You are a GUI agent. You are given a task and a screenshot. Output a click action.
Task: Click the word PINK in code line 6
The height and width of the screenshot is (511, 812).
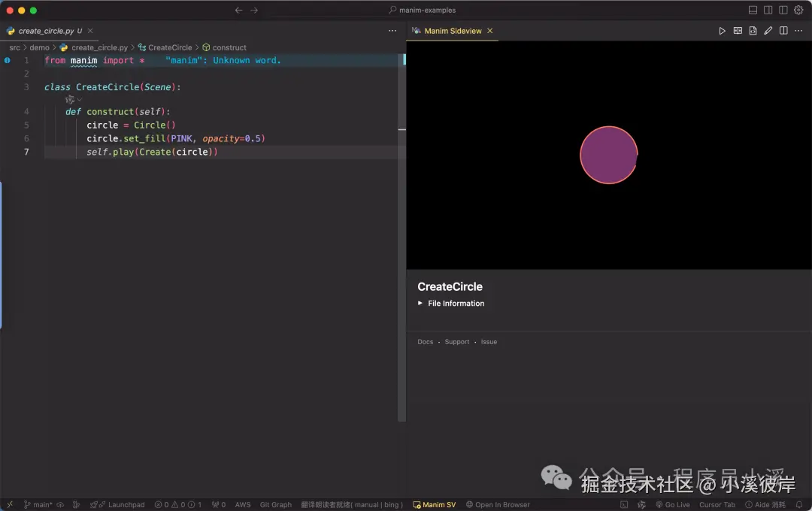181,139
